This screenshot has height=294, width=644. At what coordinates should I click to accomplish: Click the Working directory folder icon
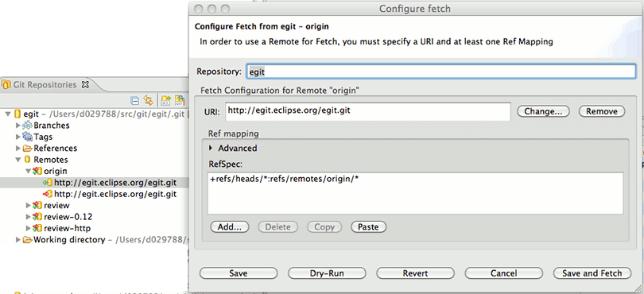(x=28, y=239)
